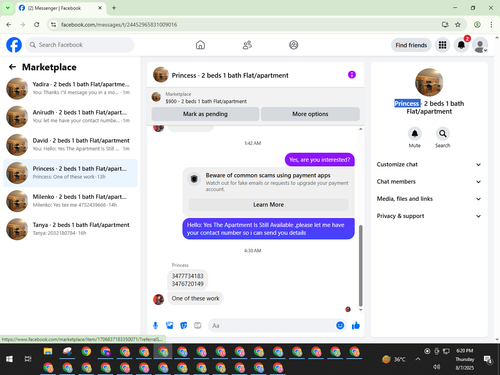This screenshot has height=375, width=500.
Task: Open David's apartment conversation
Action: [70, 145]
